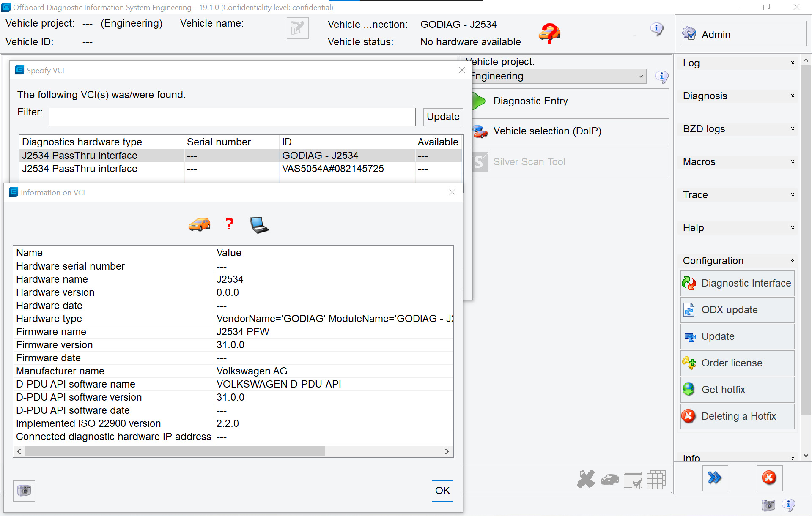
Task: Select the GODIAG - J2534 interface row
Action: click(240, 156)
